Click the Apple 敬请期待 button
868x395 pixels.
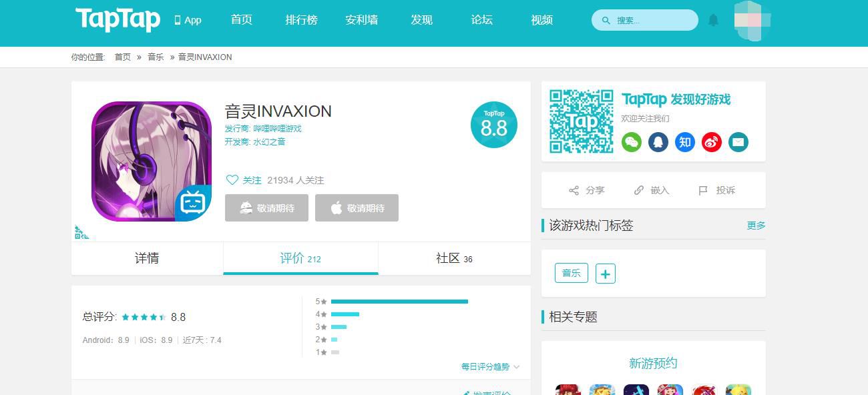(357, 208)
